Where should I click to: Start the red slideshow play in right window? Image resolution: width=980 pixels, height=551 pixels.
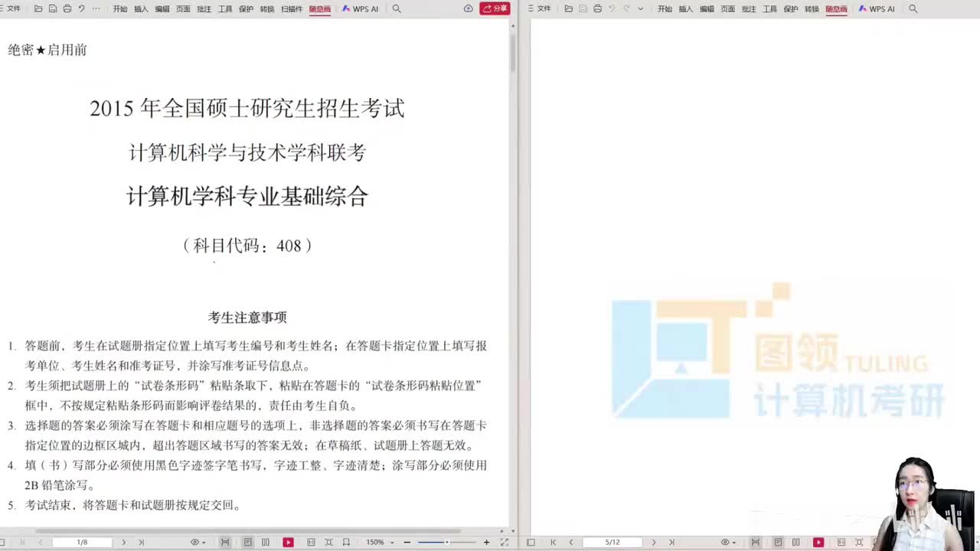pos(818,542)
